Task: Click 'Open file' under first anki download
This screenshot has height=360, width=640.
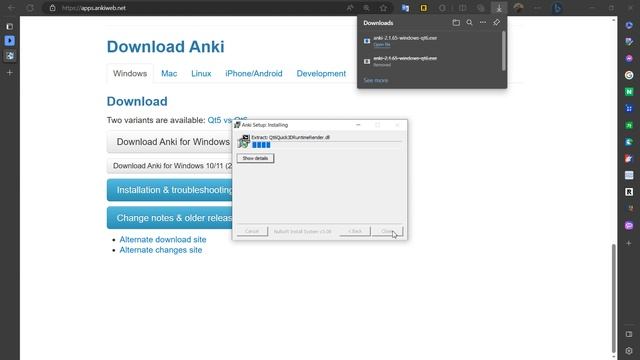Action: [x=382, y=44]
